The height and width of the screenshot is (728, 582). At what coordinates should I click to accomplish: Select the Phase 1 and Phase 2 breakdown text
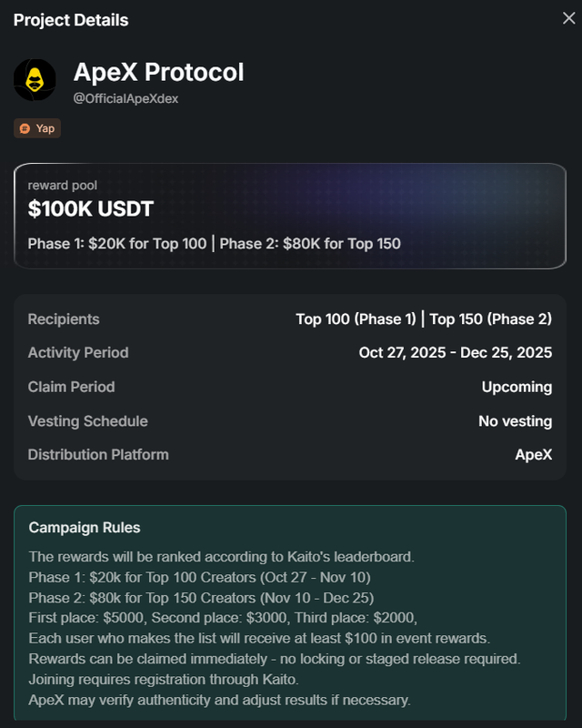pyautogui.click(x=214, y=244)
